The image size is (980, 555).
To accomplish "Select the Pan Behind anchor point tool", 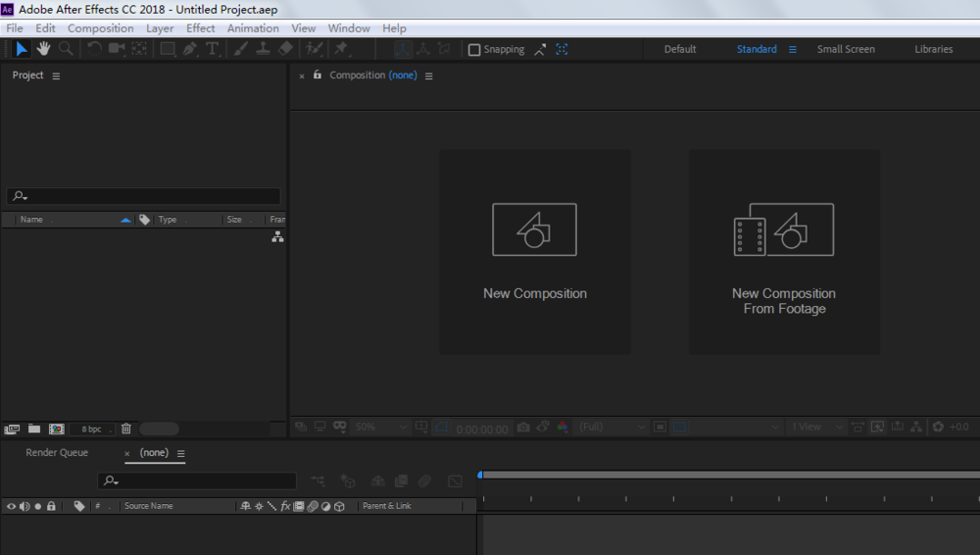I will tap(139, 49).
